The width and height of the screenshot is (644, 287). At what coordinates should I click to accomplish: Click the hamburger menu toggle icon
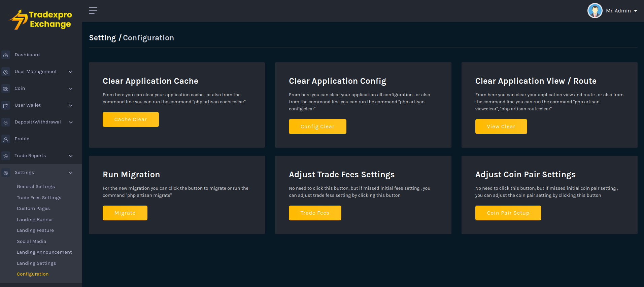[x=93, y=11]
